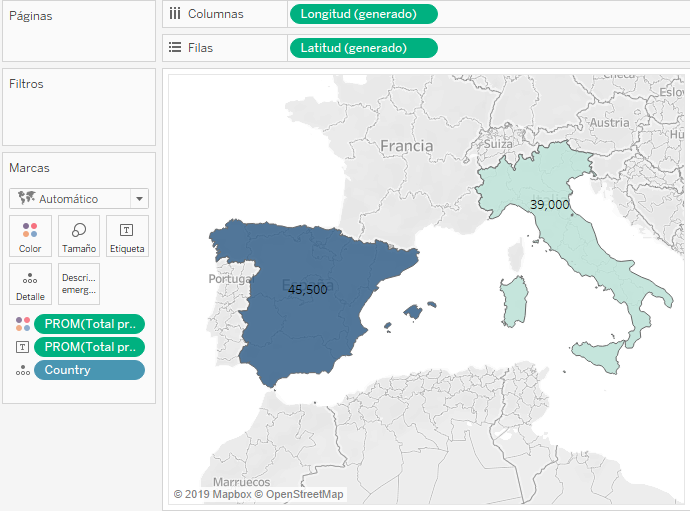Select the Automático mark type box
The width and height of the screenshot is (690, 511).
point(79,199)
